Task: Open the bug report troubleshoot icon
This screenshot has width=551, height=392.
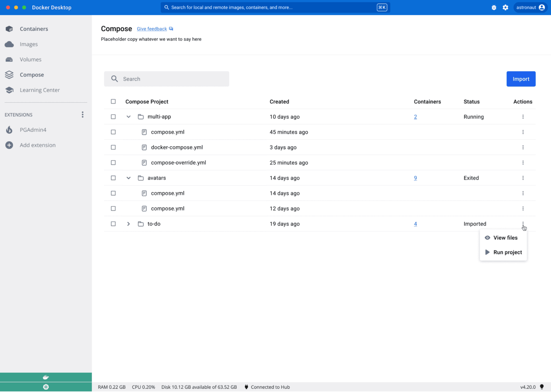Action: click(x=494, y=7)
